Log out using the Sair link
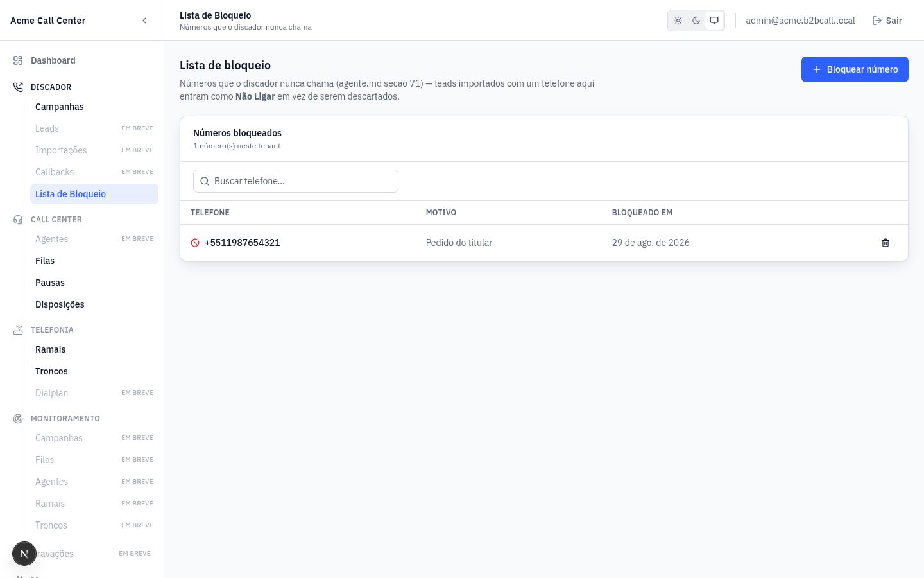Screen dimensions: 924x578 point(887,21)
